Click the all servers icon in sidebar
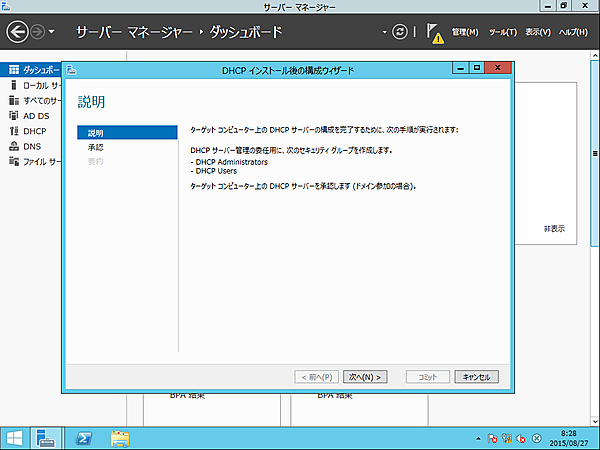The image size is (600, 450). pyautogui.click(x=14, y=100)
